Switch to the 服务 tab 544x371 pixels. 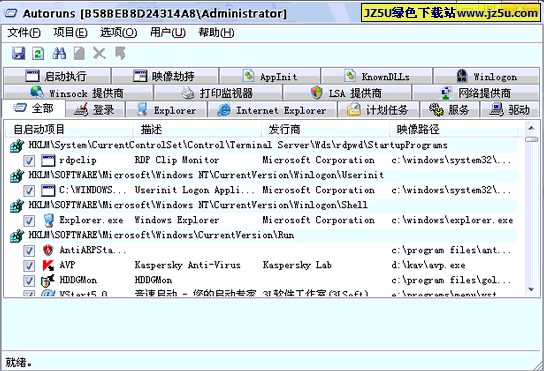(x=449, y=110)
